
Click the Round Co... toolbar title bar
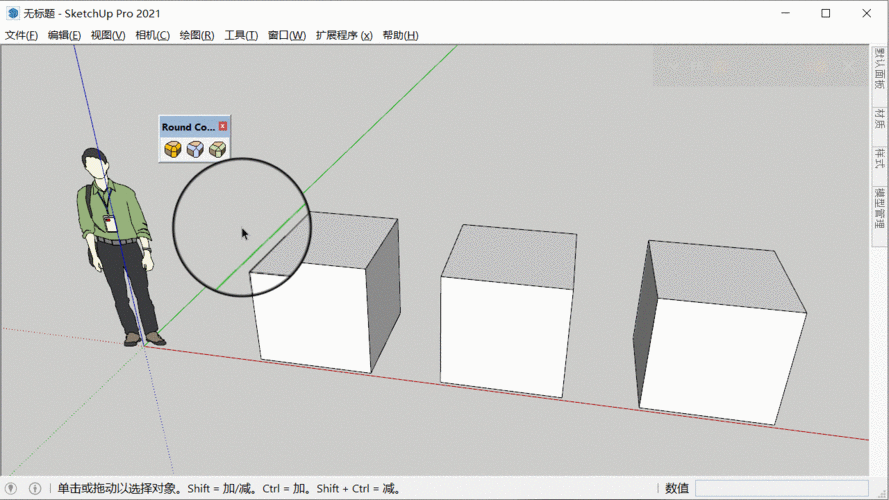(188, 126)
